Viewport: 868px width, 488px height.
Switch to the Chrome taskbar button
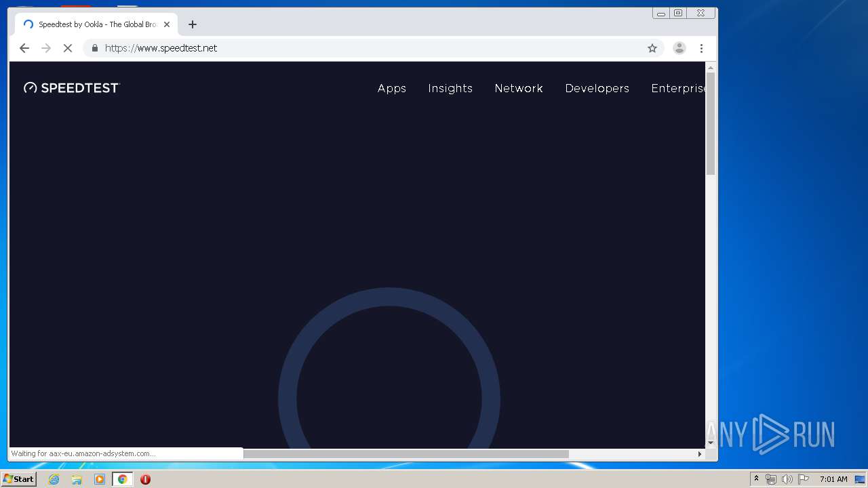122,479
